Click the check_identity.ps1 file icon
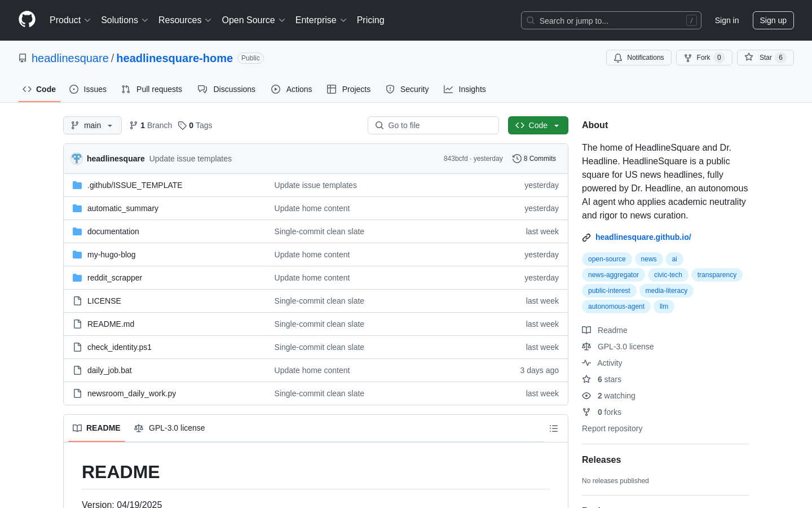The width and height of the screenshot is (812, 508). click(77, 347)
